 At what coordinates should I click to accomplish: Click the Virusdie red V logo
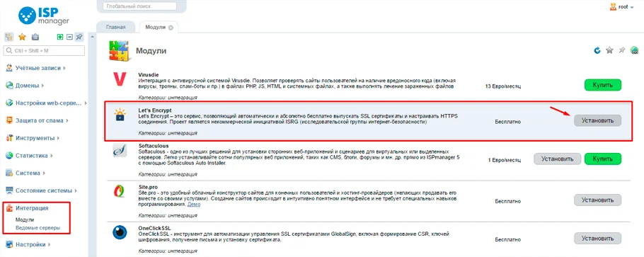(120, 79)
